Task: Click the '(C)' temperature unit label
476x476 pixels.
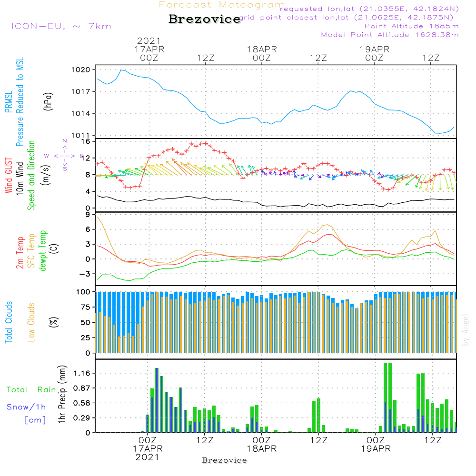Action: point(54,249)
